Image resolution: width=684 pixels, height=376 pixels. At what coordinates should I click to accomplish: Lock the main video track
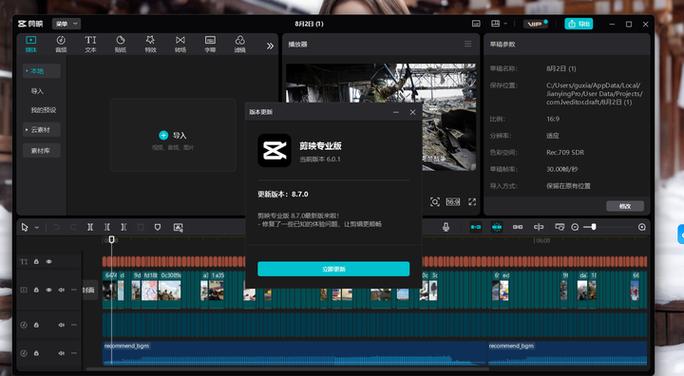pos(36,290)
